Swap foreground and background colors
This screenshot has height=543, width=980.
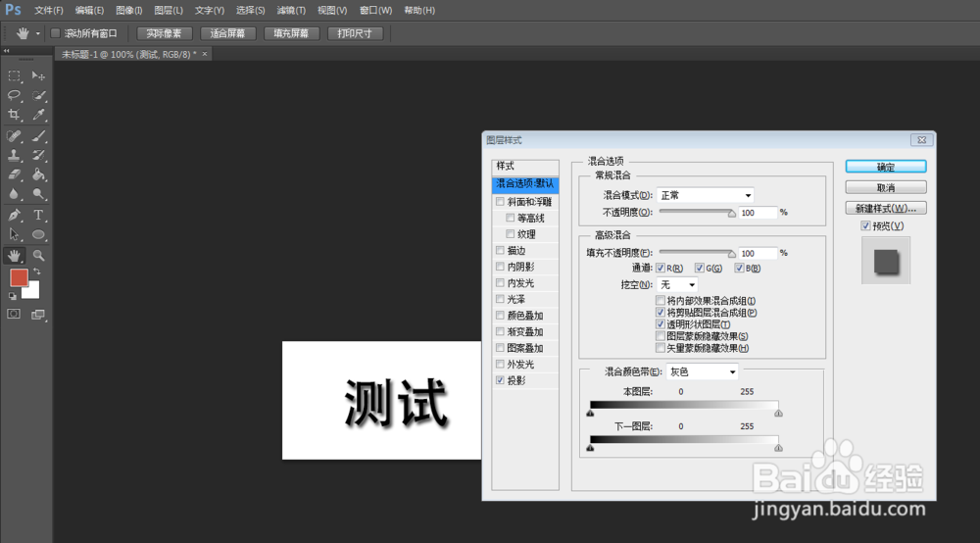tap(37, 271)
